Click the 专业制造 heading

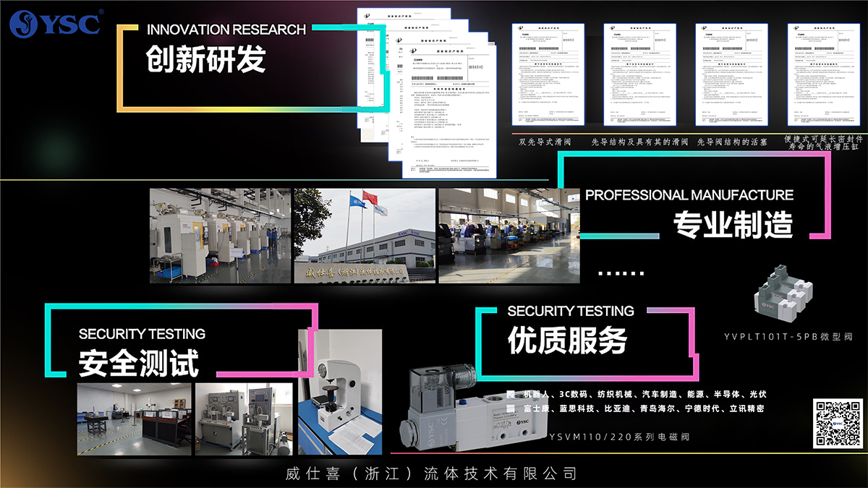point(733,226)
